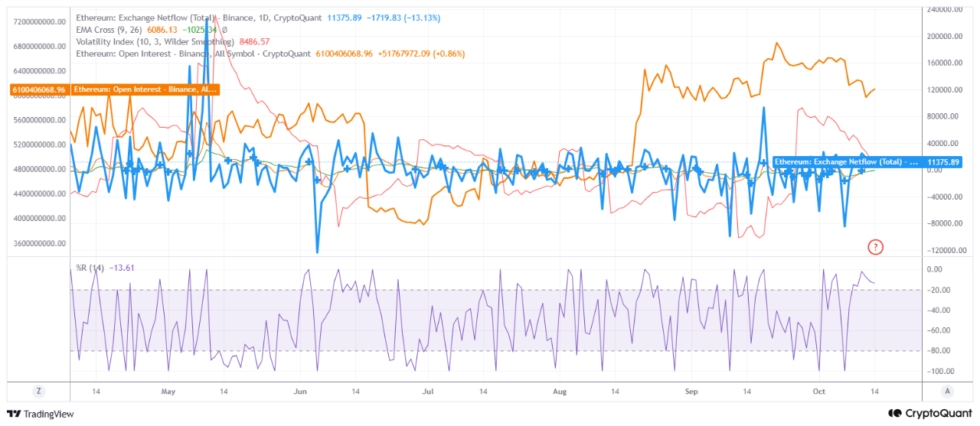Click 240000.00 on right price scale
The width and height of the screenshot is (980, 426).
(945, 9)
